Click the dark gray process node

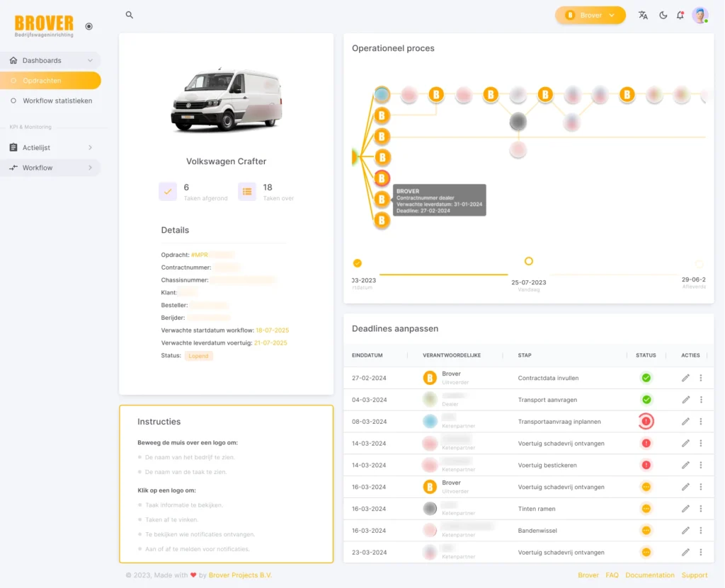point(518,122)
